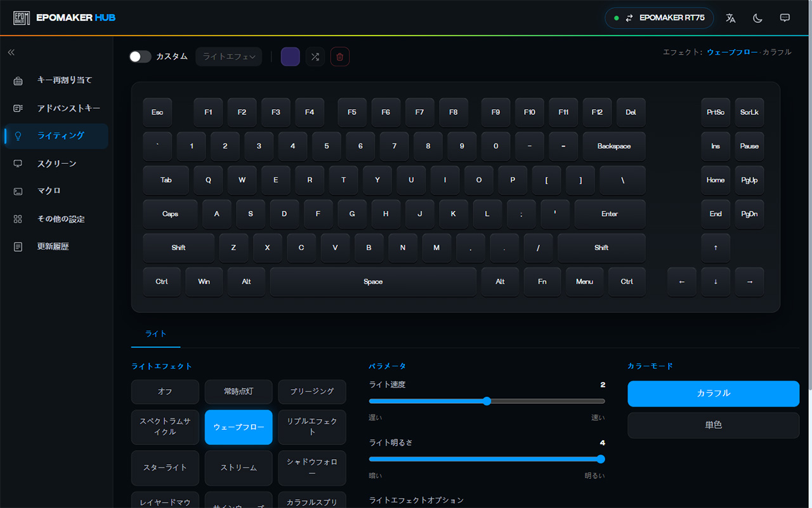
Task: Toggle the カスタム switch
Action: coord(140,57)
